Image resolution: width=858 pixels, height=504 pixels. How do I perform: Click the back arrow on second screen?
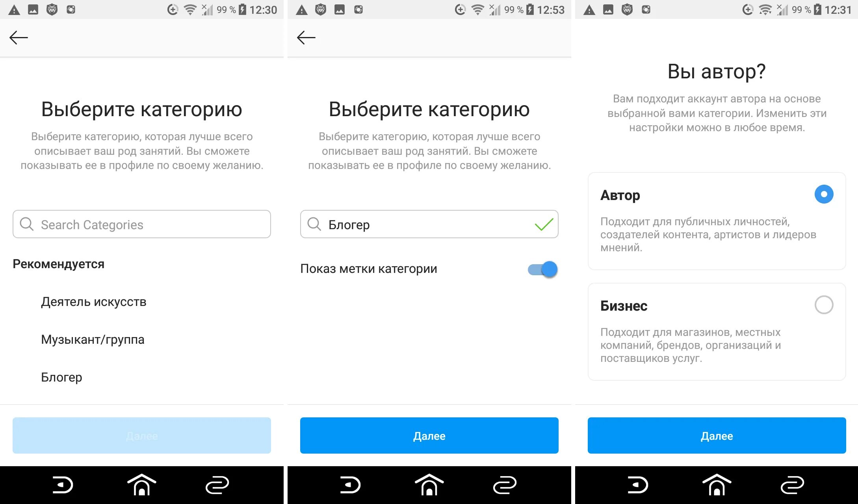pos(306,37)
